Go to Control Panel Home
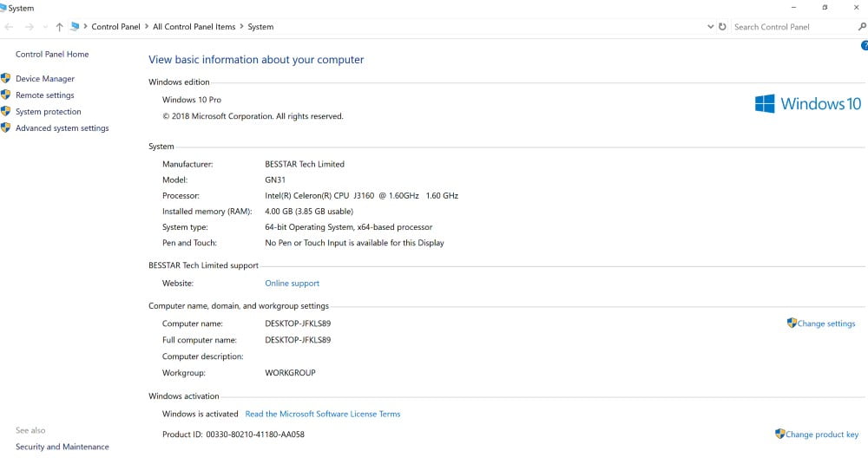The height and width of the screenshot is (464, 868). point(52,54)
